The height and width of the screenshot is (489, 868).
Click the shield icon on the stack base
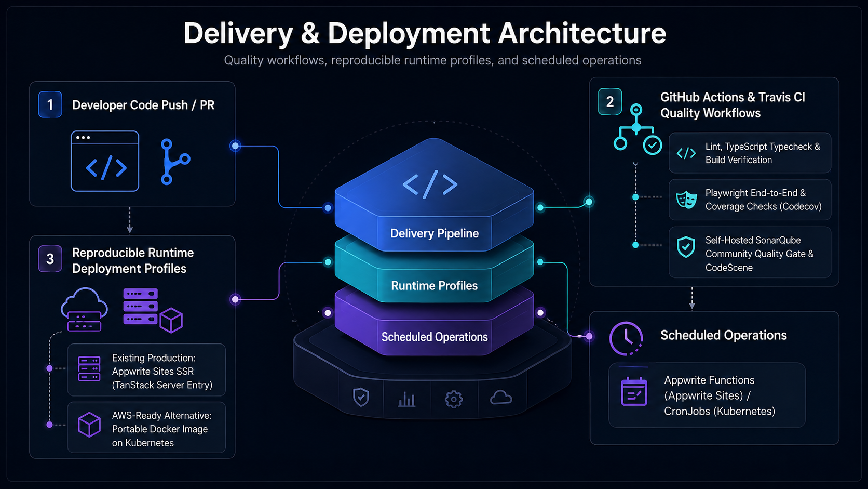[361, 397]
